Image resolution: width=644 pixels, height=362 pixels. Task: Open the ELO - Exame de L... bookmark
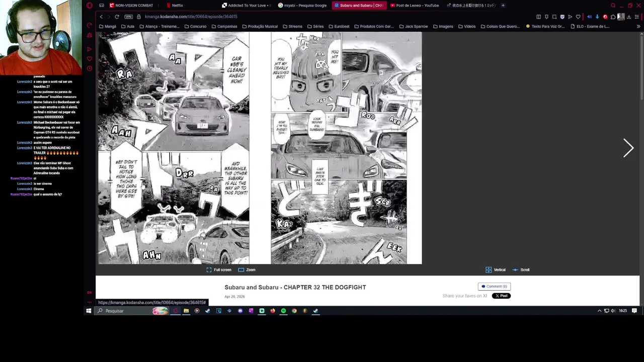pyautogui.click(x=590, y=26)
